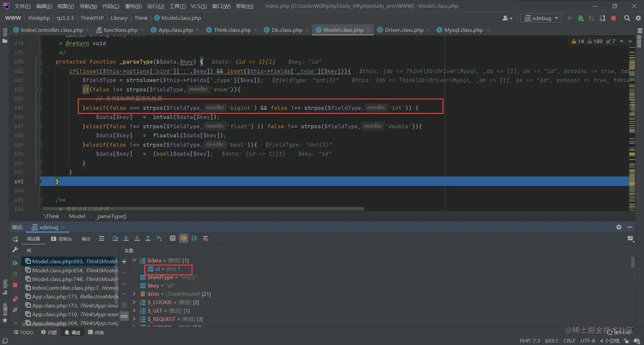Select frame IndexController.class.php:7

(70, 288)
